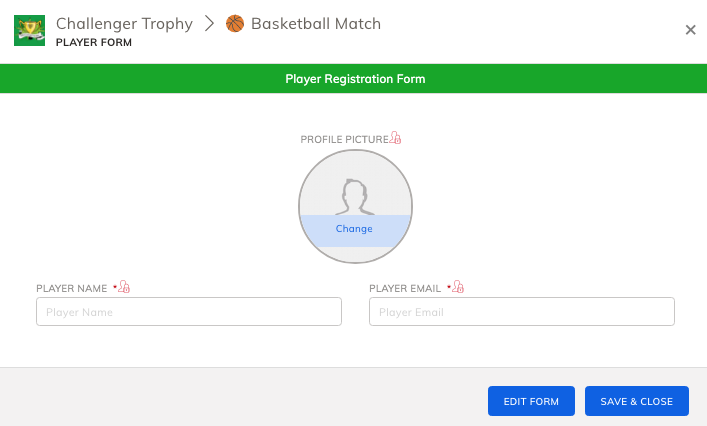The width and height of the screenshot is (707, 426).
Task: Click the PLAYER FORM subtitle text
Action: 94,42
